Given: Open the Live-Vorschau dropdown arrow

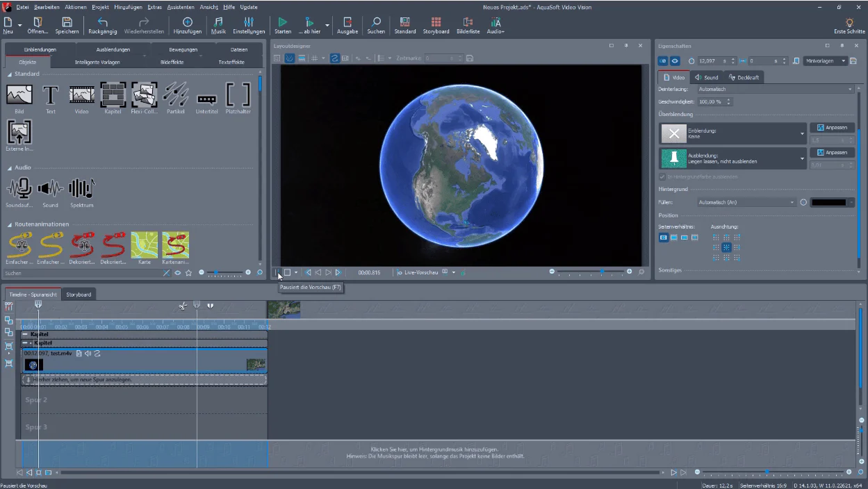Looking at the screenshot, I should pyautogui.click(x=454, y=272).
